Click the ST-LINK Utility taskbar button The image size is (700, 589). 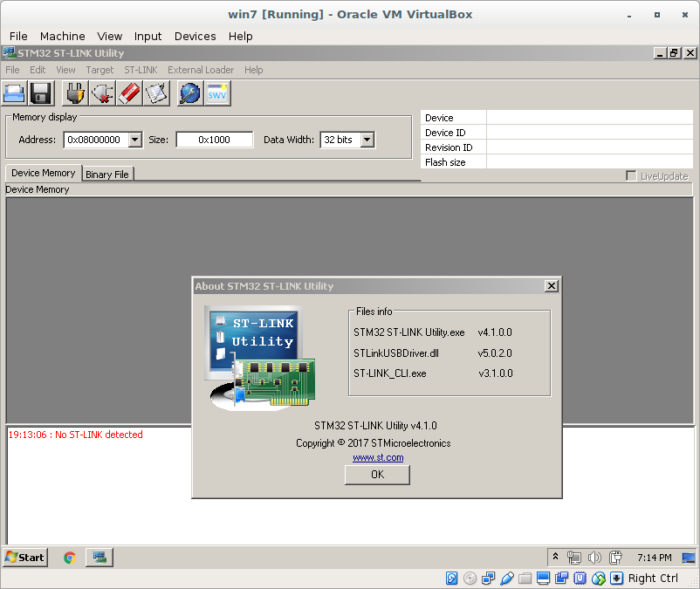100,558
